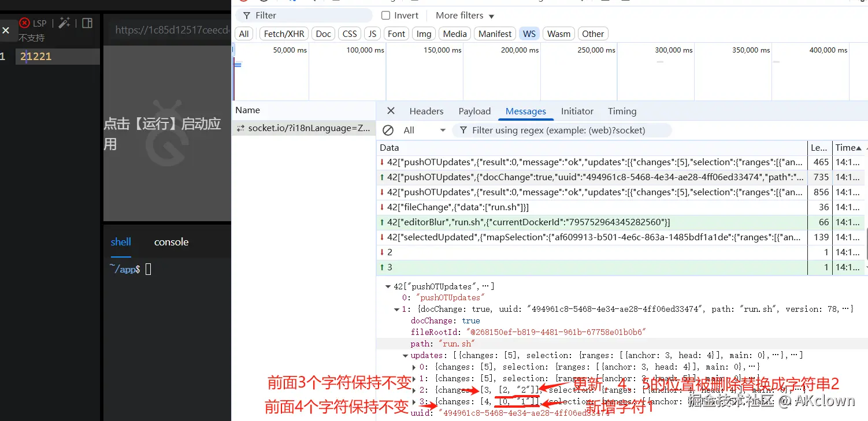
Task: Click the funnel icon beside the regex filter
Action: click(x=463, y=131)
